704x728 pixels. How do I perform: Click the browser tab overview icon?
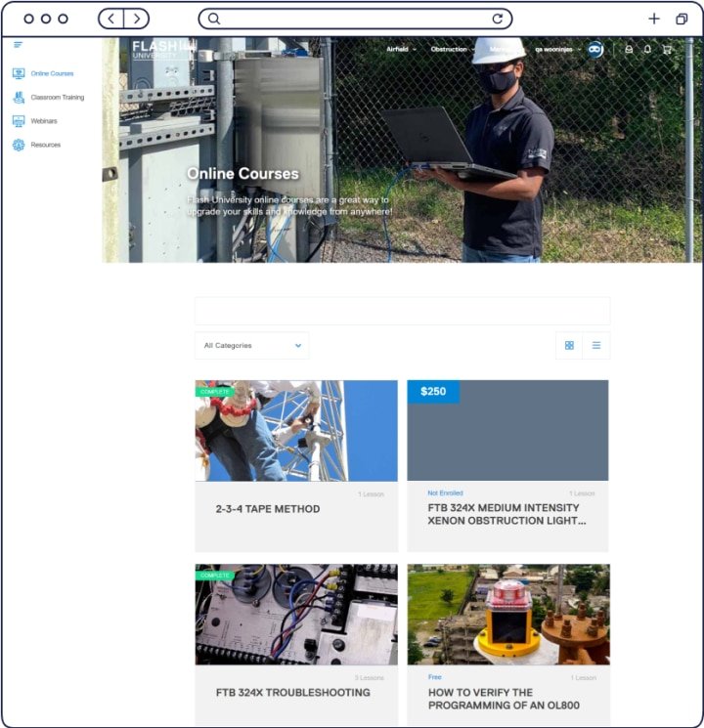pyautogui.click(x=682, y=19)
